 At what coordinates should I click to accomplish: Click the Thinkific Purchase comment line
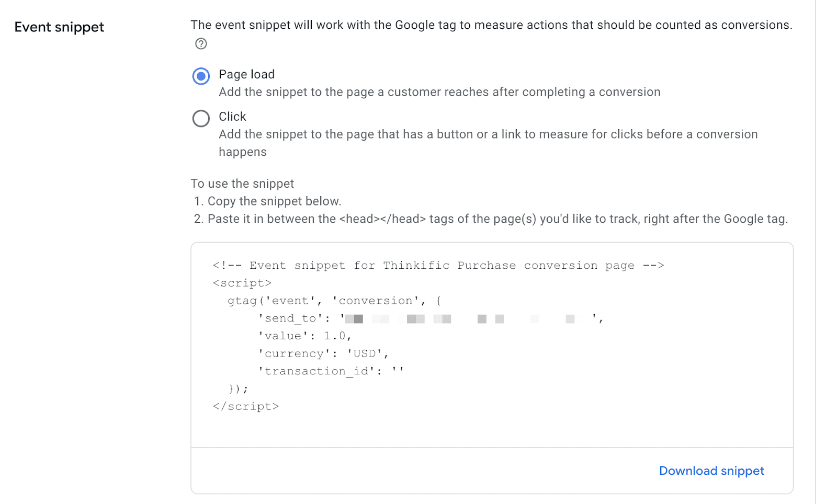(x=438, y=266)
